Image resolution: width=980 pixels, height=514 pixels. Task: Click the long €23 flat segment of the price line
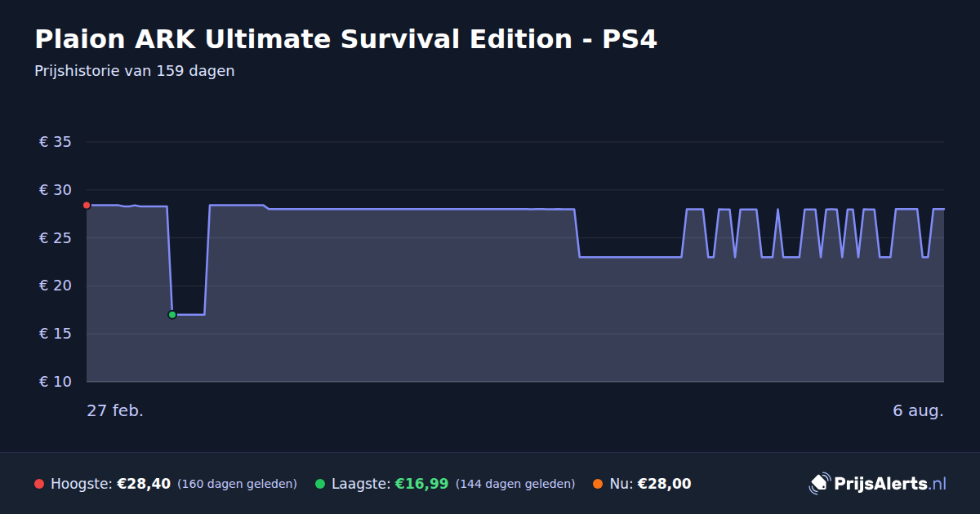tap(630, 257)
